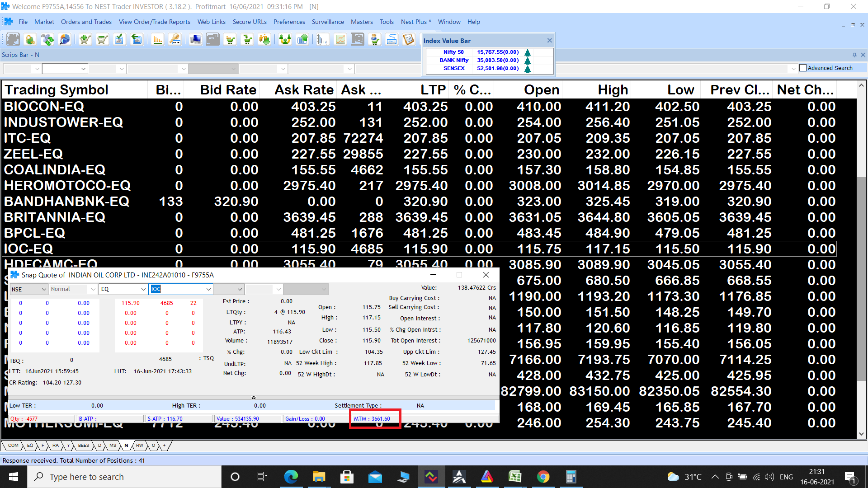The height and width of the screenshot is (488, 868).
Task: Open the Nest Plus menu
Action: click(416, 22)
